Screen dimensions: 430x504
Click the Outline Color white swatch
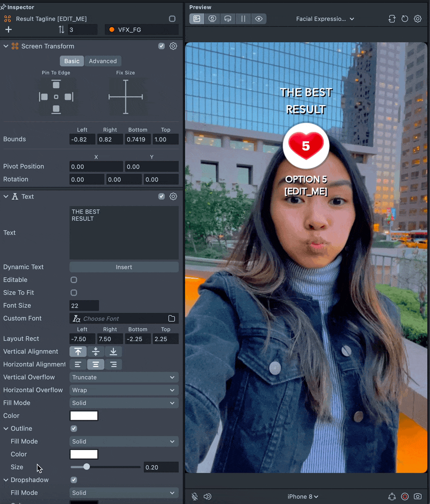tap(84, 454)
